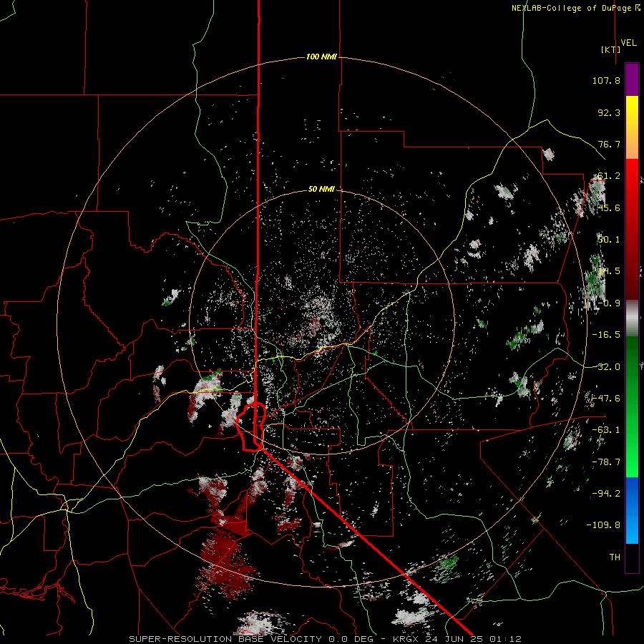644x644 pixels.
Task: Select the purple segment of the color bar
Action: [x=632, y=79]
